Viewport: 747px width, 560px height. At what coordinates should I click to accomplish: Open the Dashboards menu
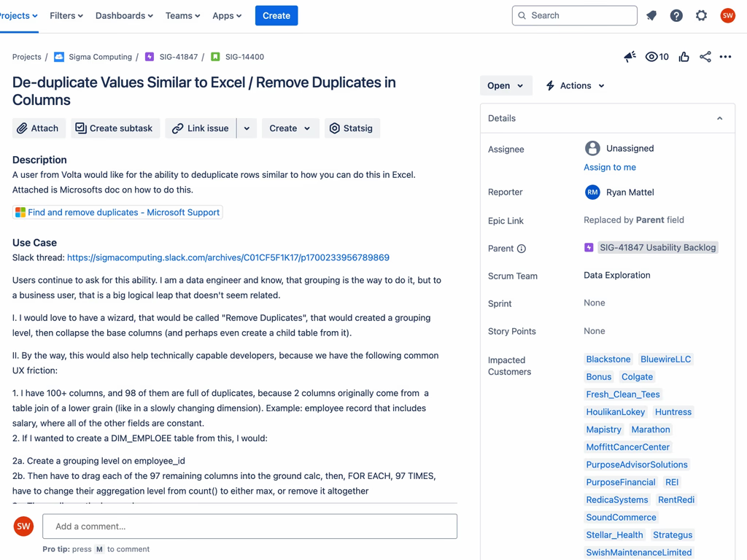(x=124, y=15)
